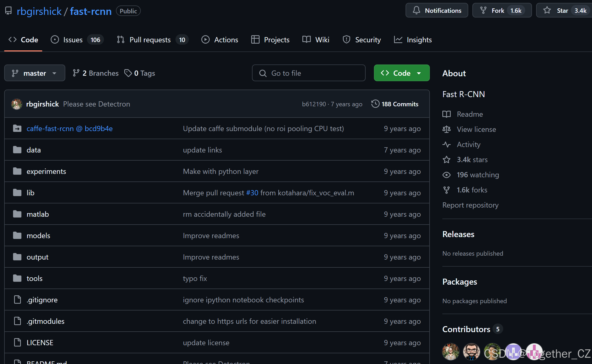This screenshot has height=364, width=592.
Task: Click the license scales icon
Action: pyautogui.click(x=447, y=129)
